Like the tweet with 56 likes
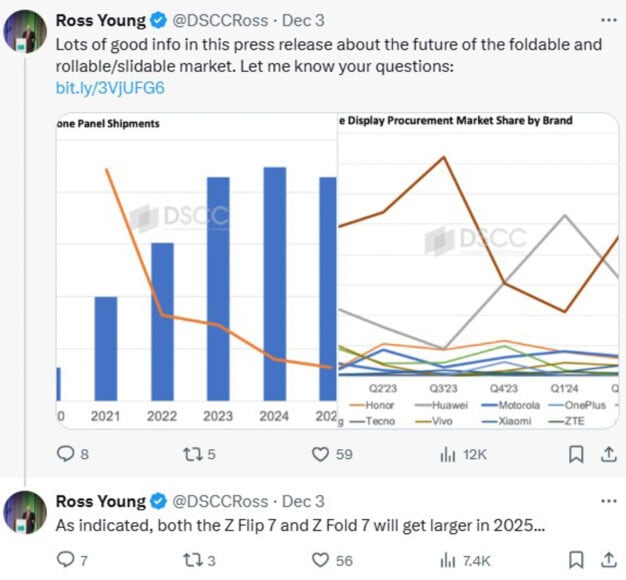The width and height of the screenshot is (626, 580). [332, 560]
